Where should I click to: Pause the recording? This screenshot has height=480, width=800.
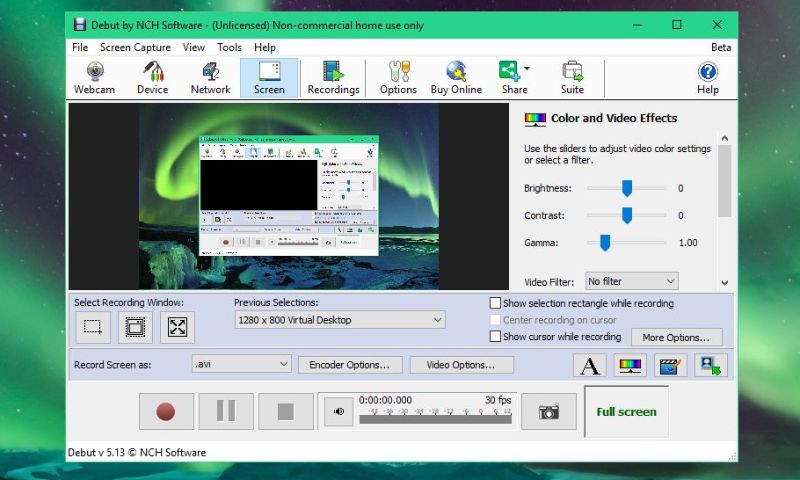[226, 411]
